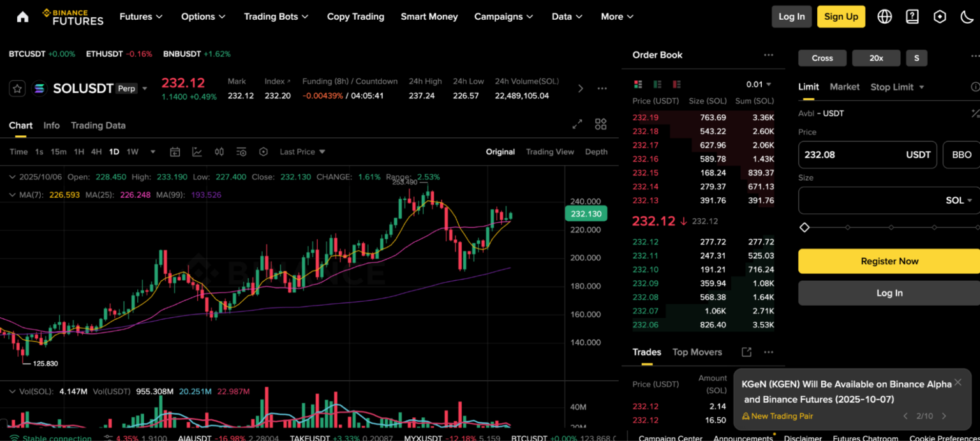This screenshot has width=980, height=441.
Task: Open the order book 0.01 precision dropdown
Action: pyautogui.click(x=759, y=84)
